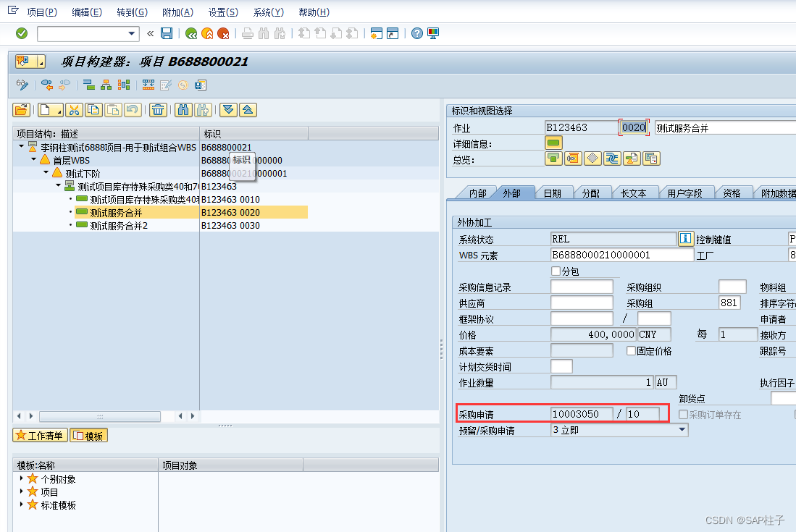796x532 pixels.
Task: Click the 工作清单 button
Action: 40,436
